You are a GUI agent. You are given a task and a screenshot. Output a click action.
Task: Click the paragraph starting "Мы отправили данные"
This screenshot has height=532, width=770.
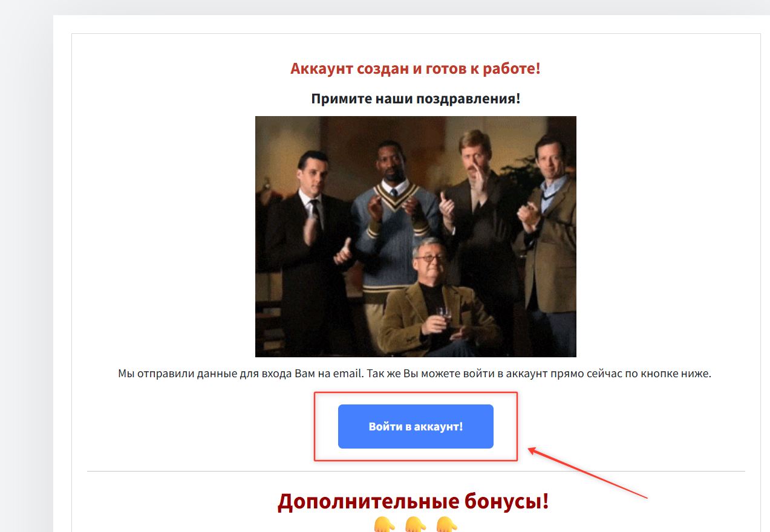tap(415, 373)
